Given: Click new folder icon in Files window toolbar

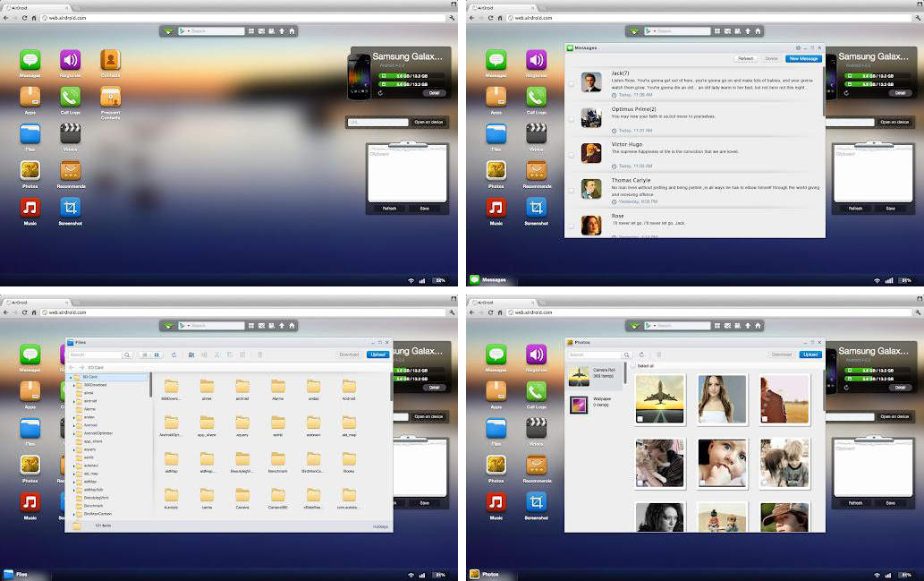Looking at the screenshot, I should pyautogui.click(x=191, y=355).
